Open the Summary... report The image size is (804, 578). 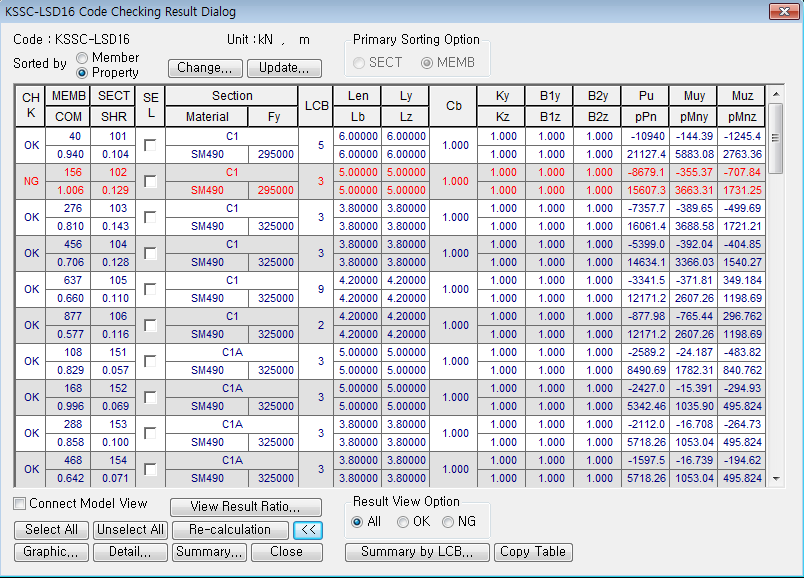(x=209, y=552)
